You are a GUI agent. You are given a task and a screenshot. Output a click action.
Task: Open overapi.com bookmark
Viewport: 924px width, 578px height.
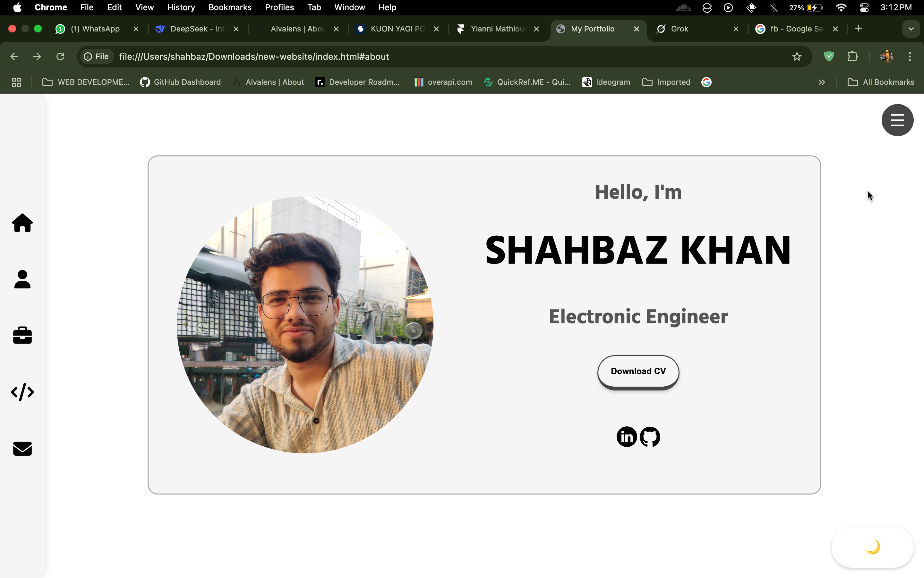coord(443,82)
